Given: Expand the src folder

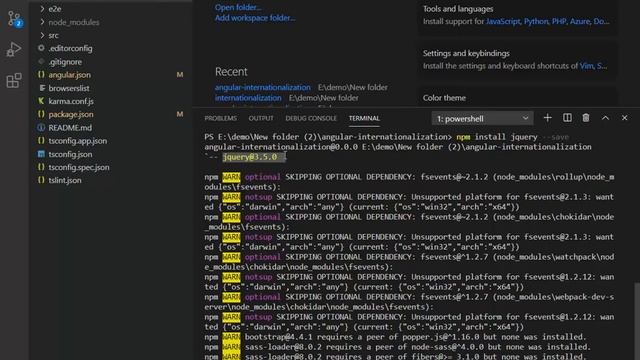Looking at the screenshot, I should (53, 36).
